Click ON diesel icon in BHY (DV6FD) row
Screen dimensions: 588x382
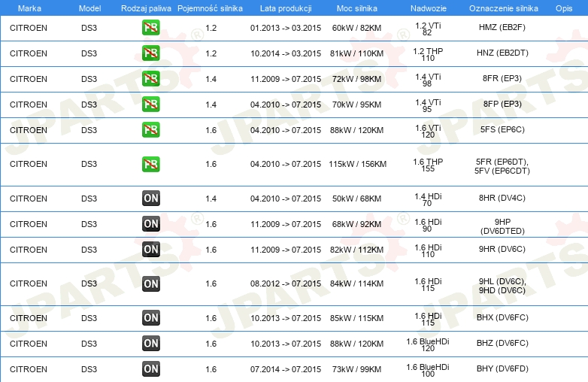click(x=150, y=369)
